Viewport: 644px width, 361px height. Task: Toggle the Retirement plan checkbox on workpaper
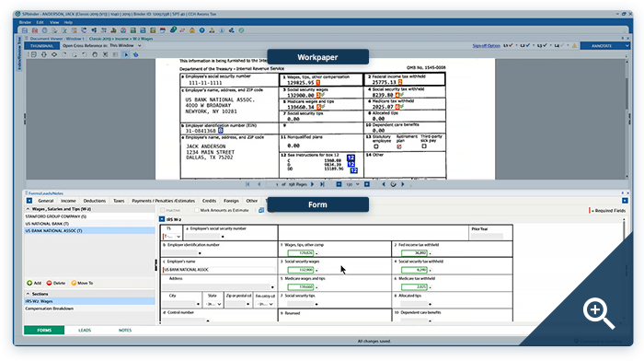click(x=398, y=146)
